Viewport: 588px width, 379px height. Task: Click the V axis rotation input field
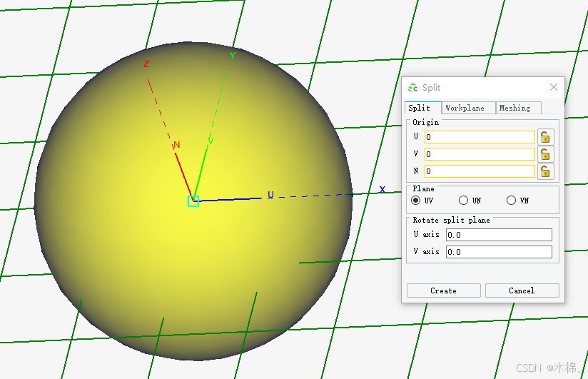coord(499,252)
